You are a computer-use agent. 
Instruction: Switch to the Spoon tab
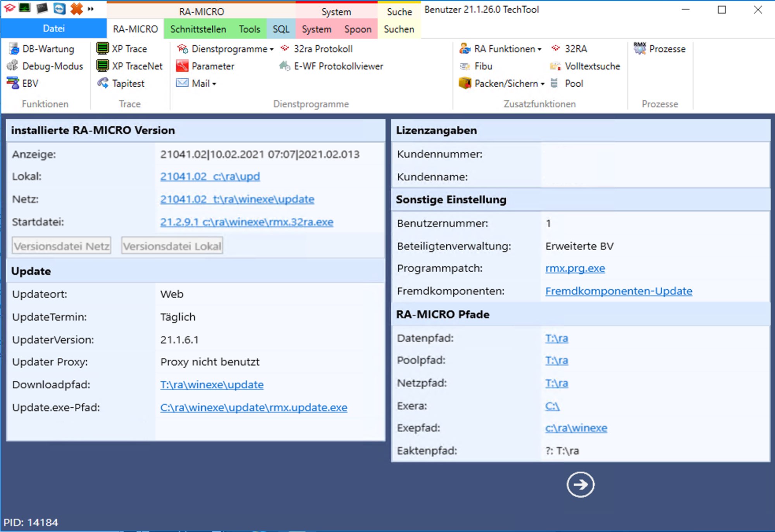point(358,29)
